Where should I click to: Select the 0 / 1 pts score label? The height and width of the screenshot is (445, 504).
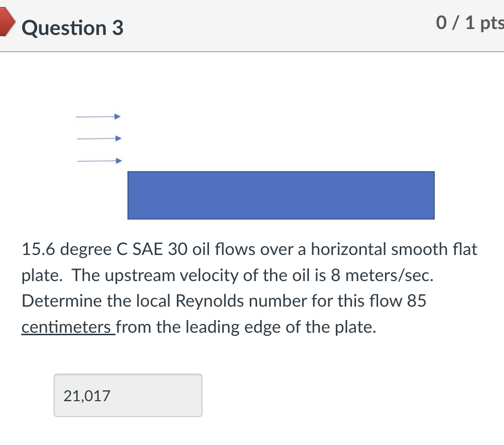(x=469, y=23)
